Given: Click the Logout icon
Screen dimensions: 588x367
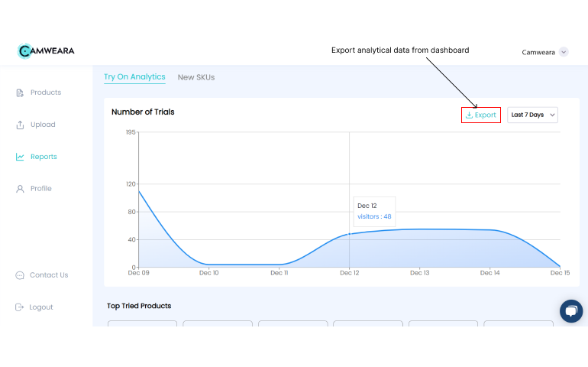Looking at the screenshot, I should (x=21, y=307).
